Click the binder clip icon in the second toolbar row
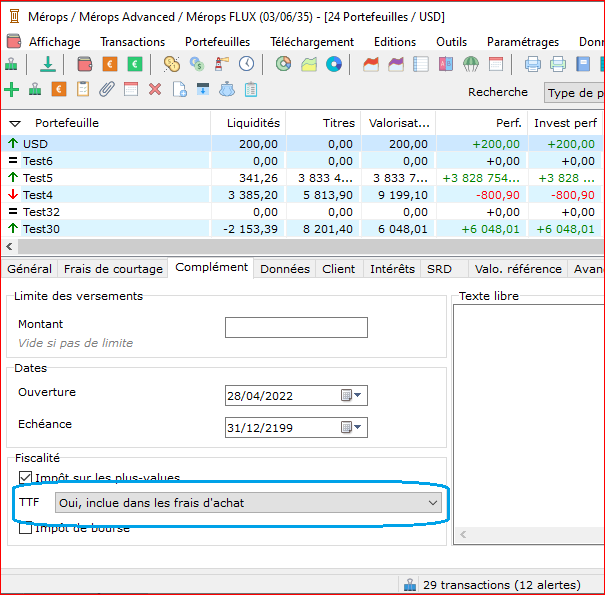613x595 pixels. (x=35, y=90)
